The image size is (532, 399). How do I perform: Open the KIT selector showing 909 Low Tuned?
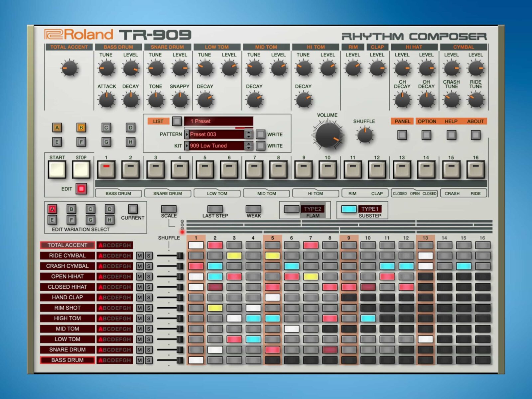(x=216, y=146)
